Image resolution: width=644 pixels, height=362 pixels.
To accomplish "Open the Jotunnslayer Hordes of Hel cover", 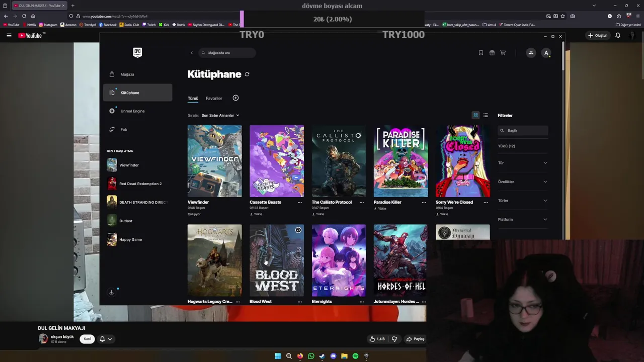I will [401, 260].
